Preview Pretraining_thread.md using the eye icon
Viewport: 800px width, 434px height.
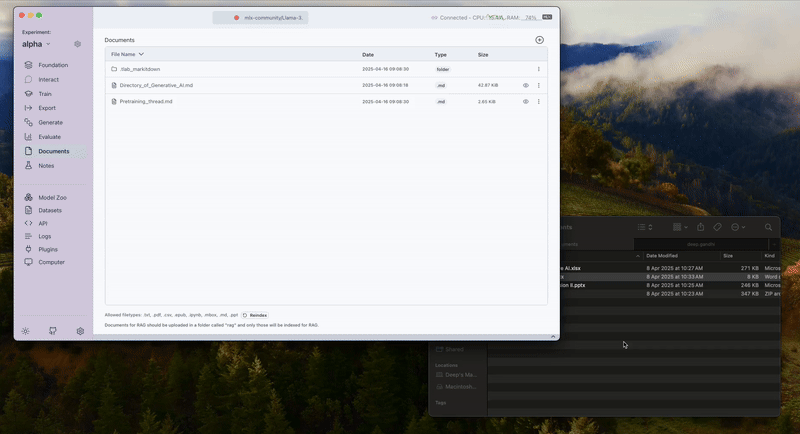[526, 102]
